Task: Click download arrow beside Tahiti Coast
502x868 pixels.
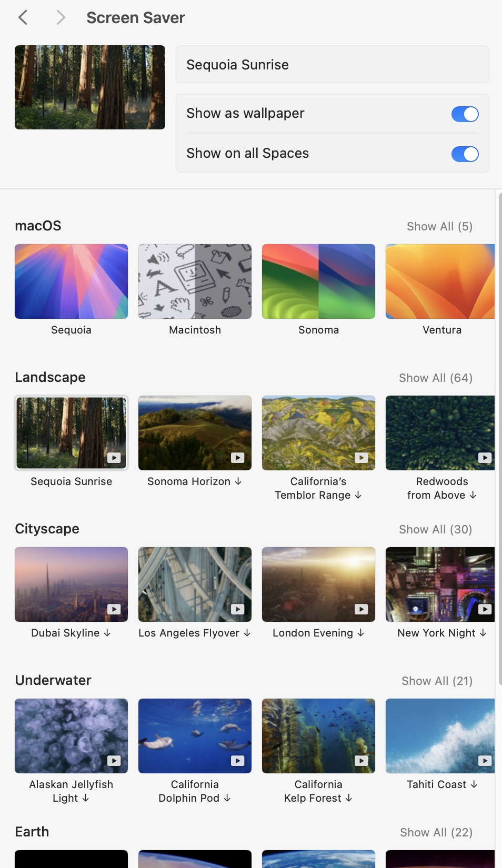Action: pyautogui.click(x=474, y=784)
